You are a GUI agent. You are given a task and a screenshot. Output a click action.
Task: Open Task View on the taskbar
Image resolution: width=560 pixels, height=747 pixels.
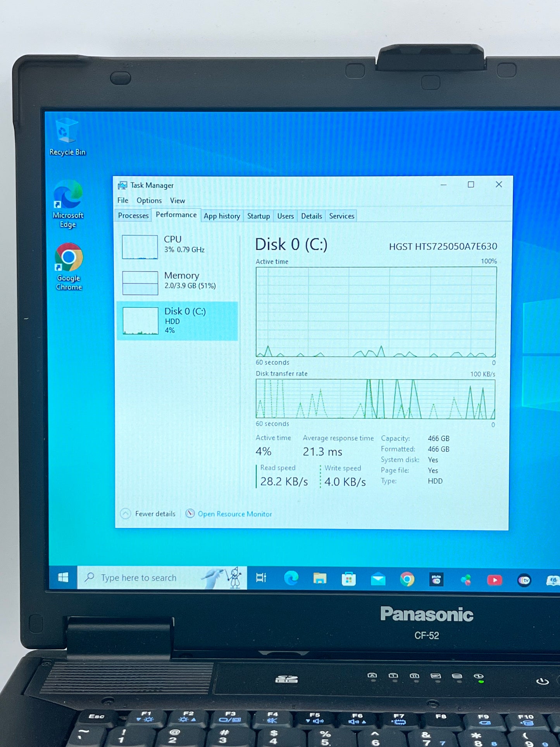click(x=261, y=578)
